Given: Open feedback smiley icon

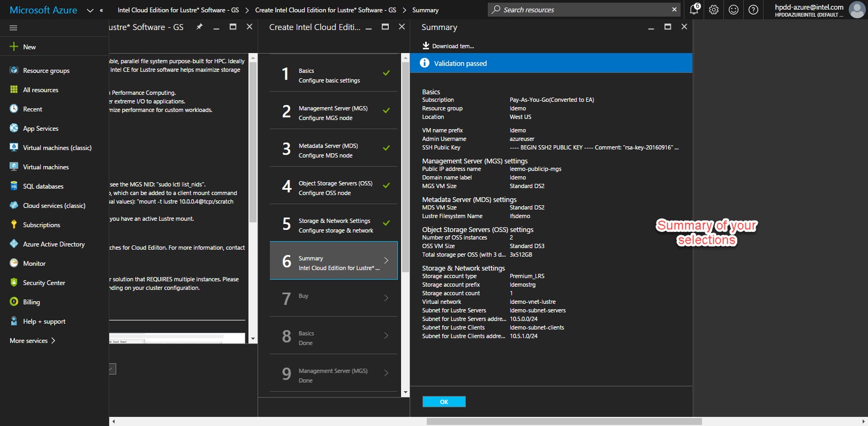Looking at the screenshot, I should pos(734,10).
